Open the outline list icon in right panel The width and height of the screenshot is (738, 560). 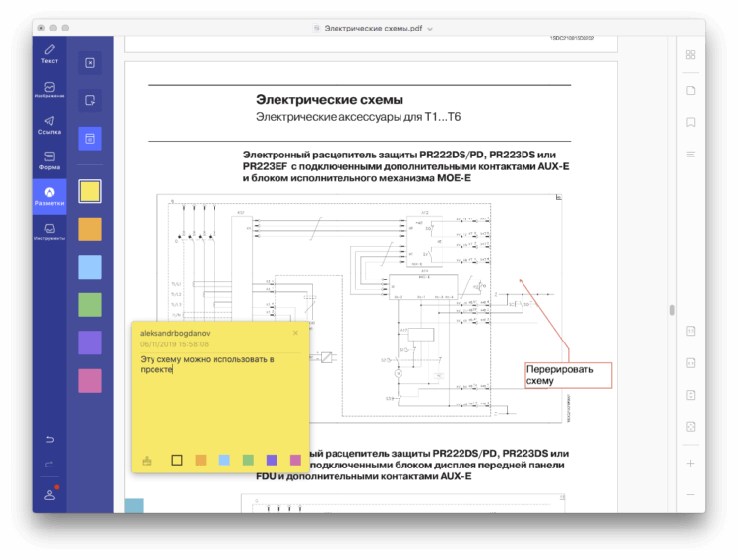point(691,155)
